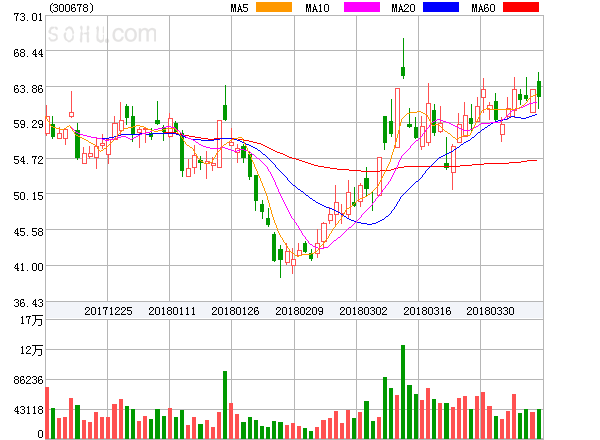Click the 20180316 date label

click(x=427, y=311)
